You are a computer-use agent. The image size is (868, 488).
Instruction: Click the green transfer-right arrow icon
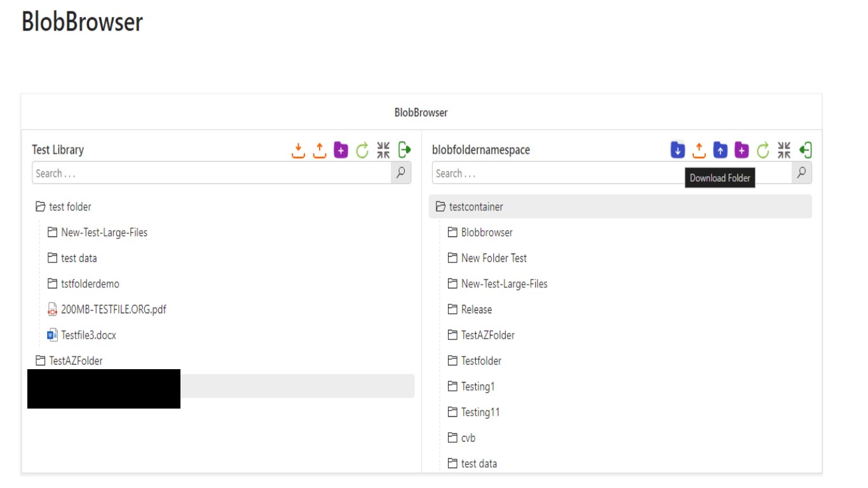coord(405,151)
